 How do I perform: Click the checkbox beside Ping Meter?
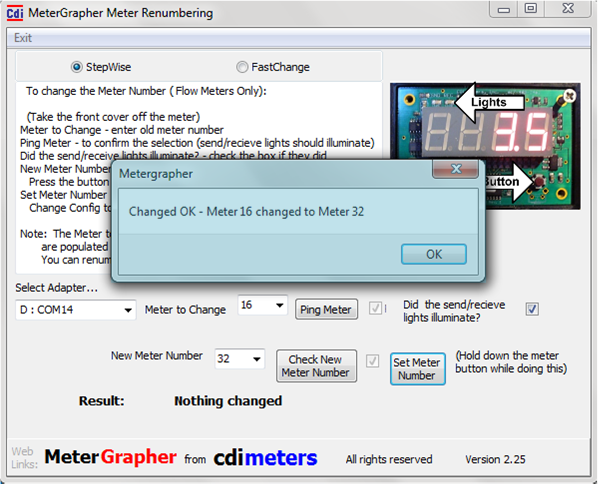click(375, 308)
